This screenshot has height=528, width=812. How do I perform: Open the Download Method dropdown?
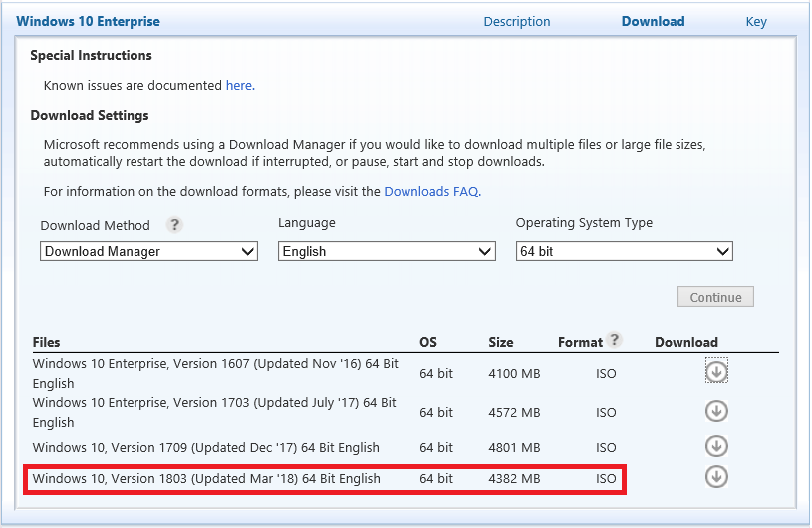(x=148, y=252)
